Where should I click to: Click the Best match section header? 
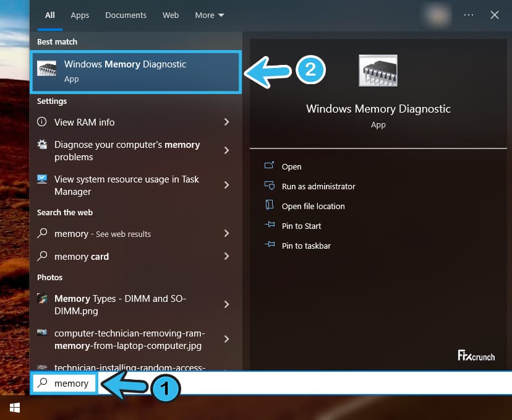point(57,42)
